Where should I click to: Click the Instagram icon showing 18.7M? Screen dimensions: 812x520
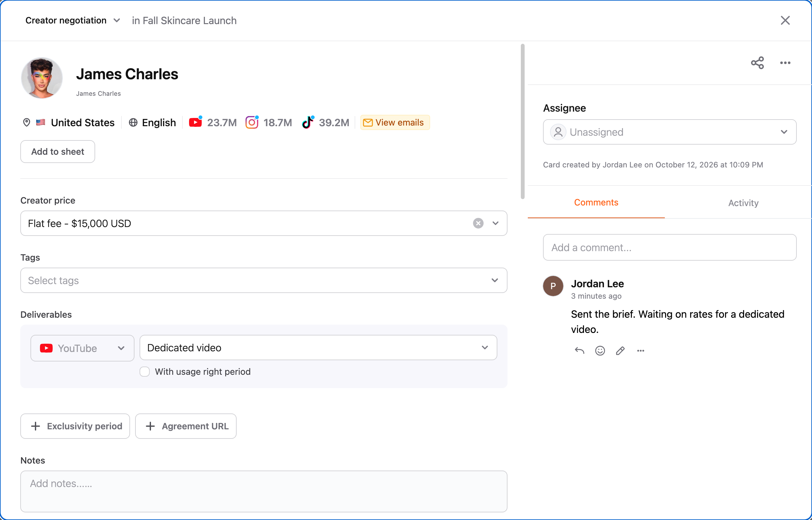(x=252, y=122)
